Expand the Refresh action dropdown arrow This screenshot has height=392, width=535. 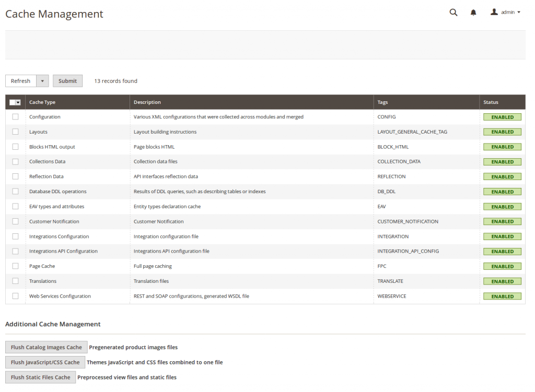[x=43, y=81]
